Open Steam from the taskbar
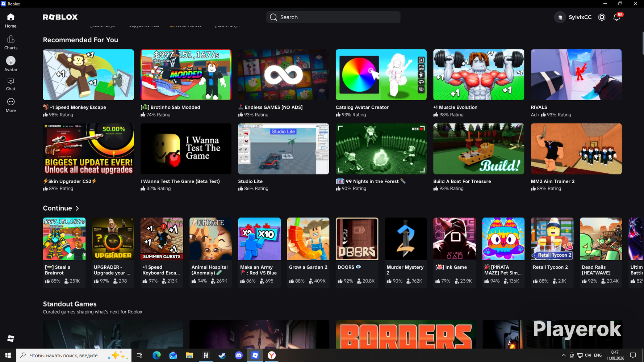 [x=222, y=355]
